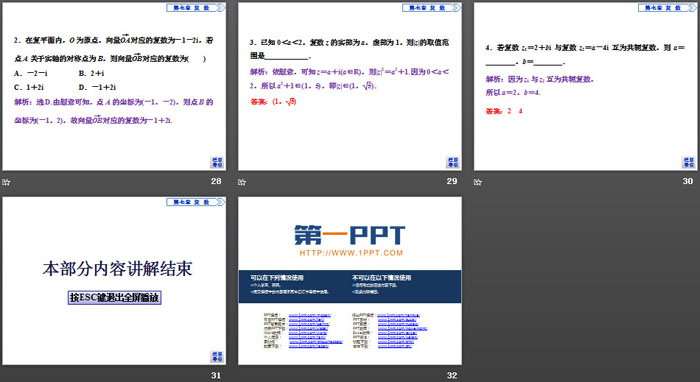Image resolution: width=700 pixels, height=382 pixels.
Task: Click the blue corner navigation icon on slide 29
Action: tap(453, 162)
